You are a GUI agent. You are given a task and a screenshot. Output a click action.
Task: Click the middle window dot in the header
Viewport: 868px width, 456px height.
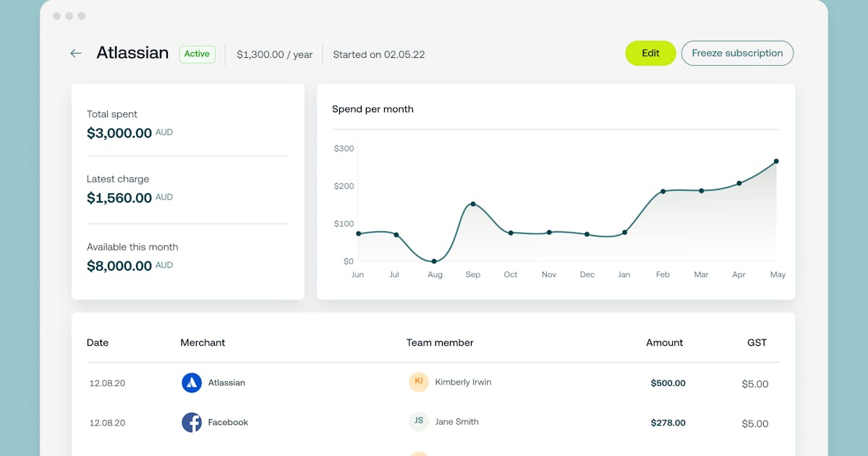coord(69,15)
